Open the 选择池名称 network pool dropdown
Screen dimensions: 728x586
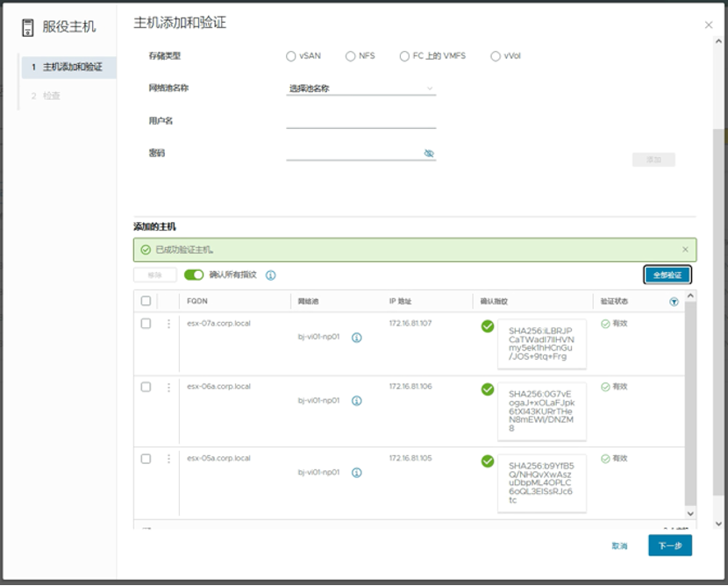pos(360,89)
